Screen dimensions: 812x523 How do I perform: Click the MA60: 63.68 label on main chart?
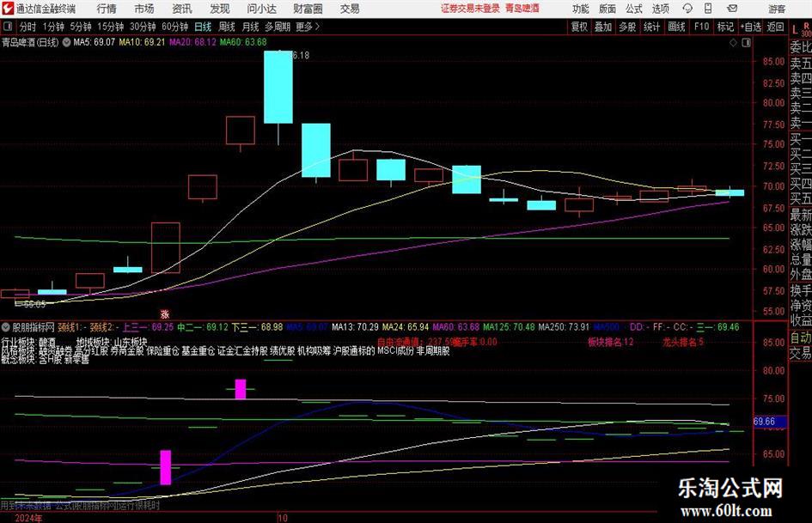[243, 42]
